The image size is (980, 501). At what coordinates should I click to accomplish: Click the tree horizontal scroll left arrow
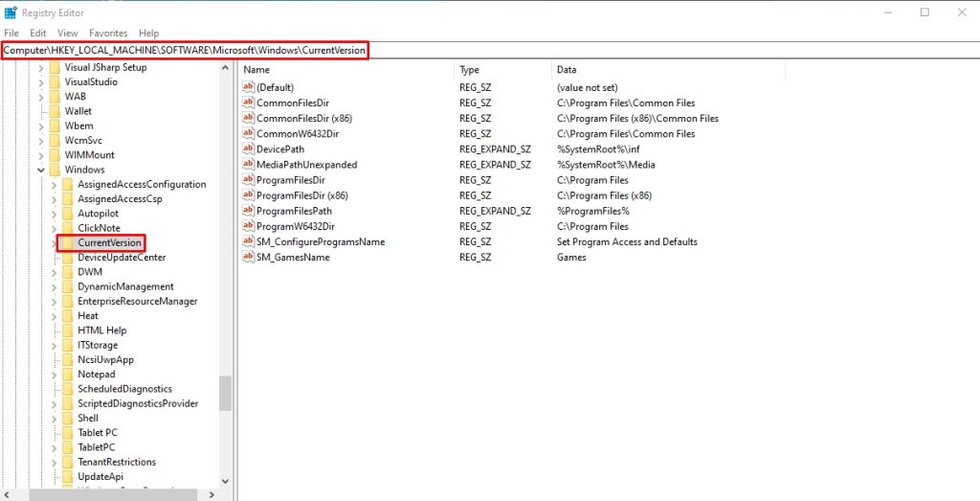(8, 494)
